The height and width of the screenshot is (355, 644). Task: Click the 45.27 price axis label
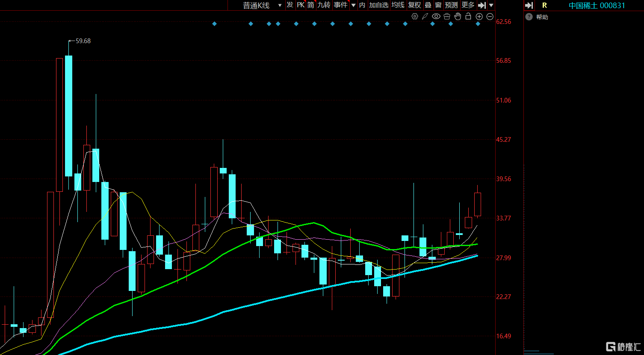click(x=504, y=140)
